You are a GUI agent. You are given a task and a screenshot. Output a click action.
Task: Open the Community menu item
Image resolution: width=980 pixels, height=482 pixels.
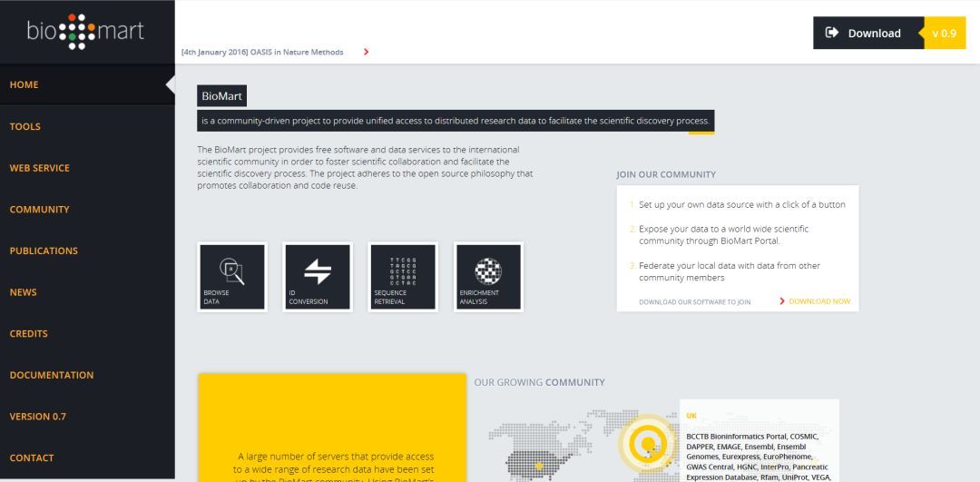(87, 210)
